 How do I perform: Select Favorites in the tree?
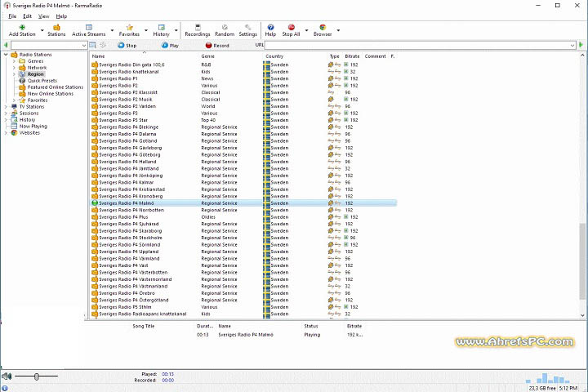(x=38, y=100)
